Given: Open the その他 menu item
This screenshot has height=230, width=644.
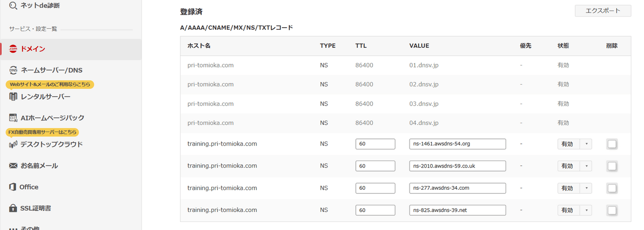Looking at the screenshot, I should point(30,227).
